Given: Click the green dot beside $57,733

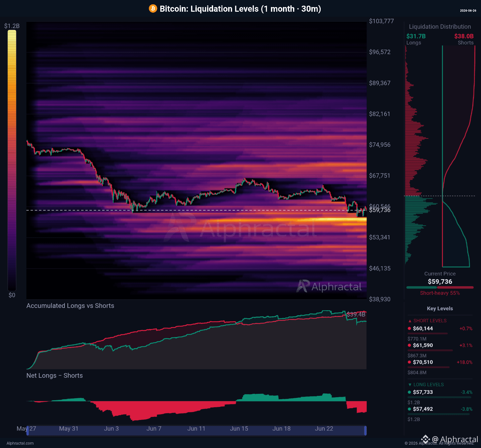Looking at the screenshot, I should [409, 392].
